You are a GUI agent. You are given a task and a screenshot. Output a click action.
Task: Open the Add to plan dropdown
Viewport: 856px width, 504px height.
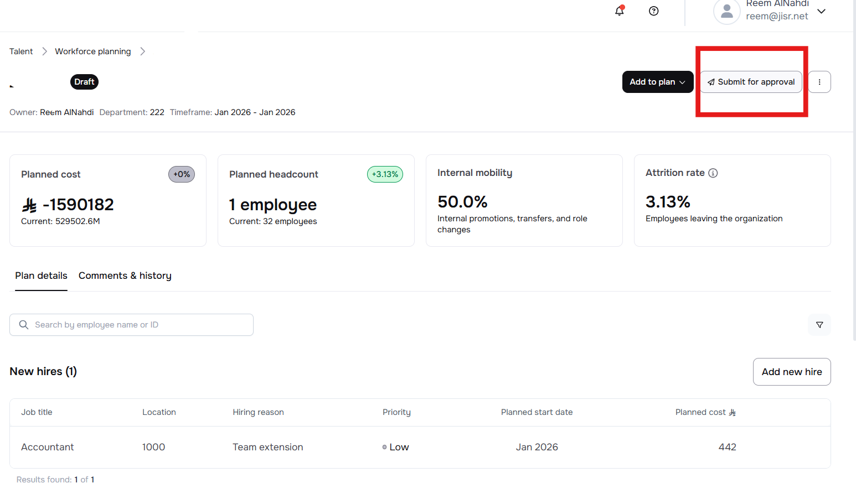(657, 82)
